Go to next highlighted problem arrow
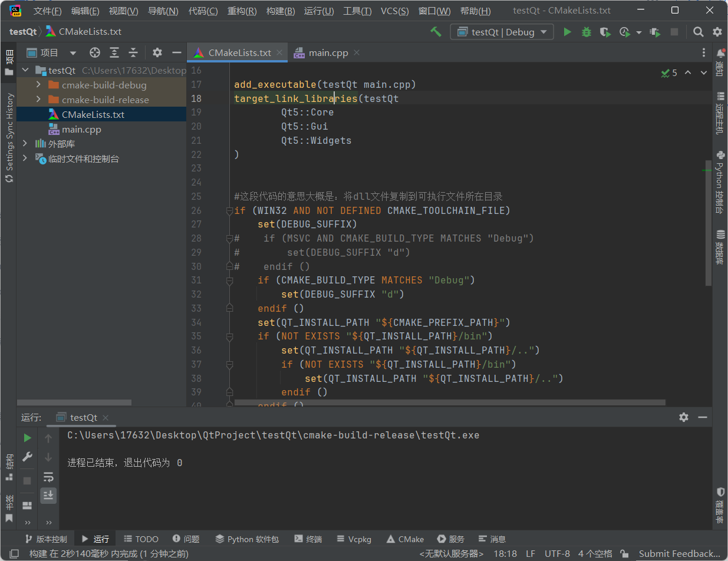Viewport: 728px width, 561px height. (x=703, y=73)
